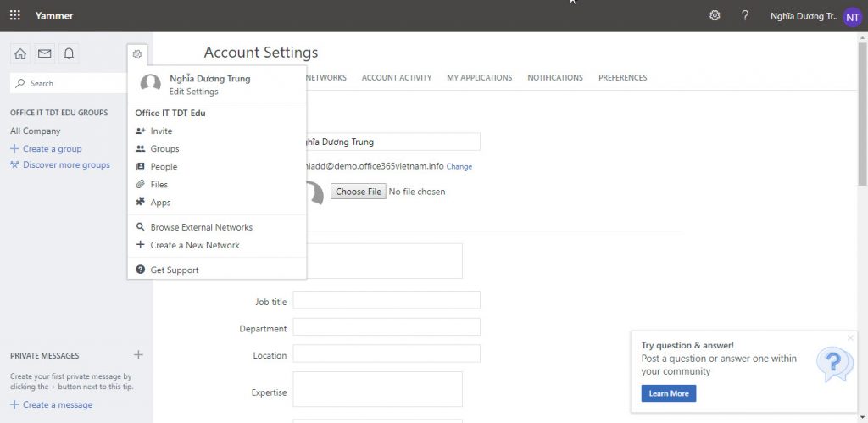Click the Nghĩa Dương Trung name in dropdown

click(210, 79)
